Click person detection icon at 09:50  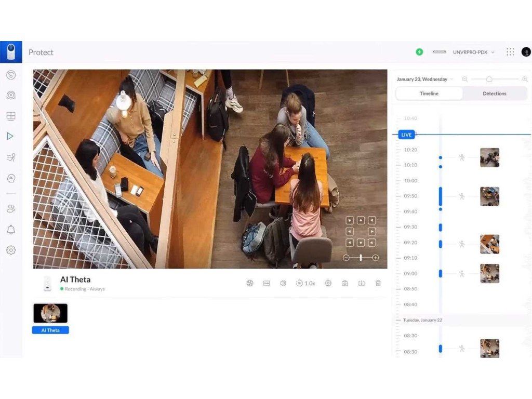click(x=461, y=196)
